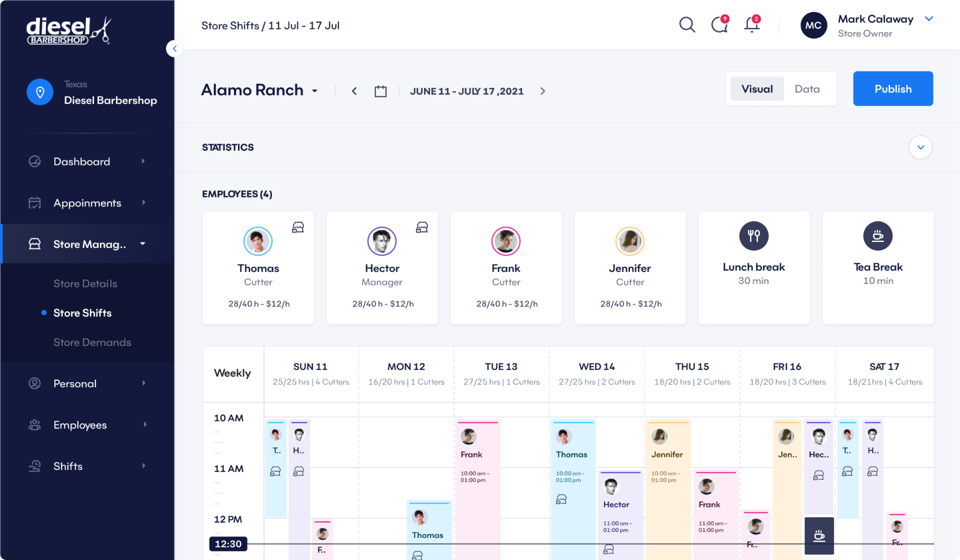Switch to Visual view
This screenshot has width=960, height=560.
click(x=757, y=89)
